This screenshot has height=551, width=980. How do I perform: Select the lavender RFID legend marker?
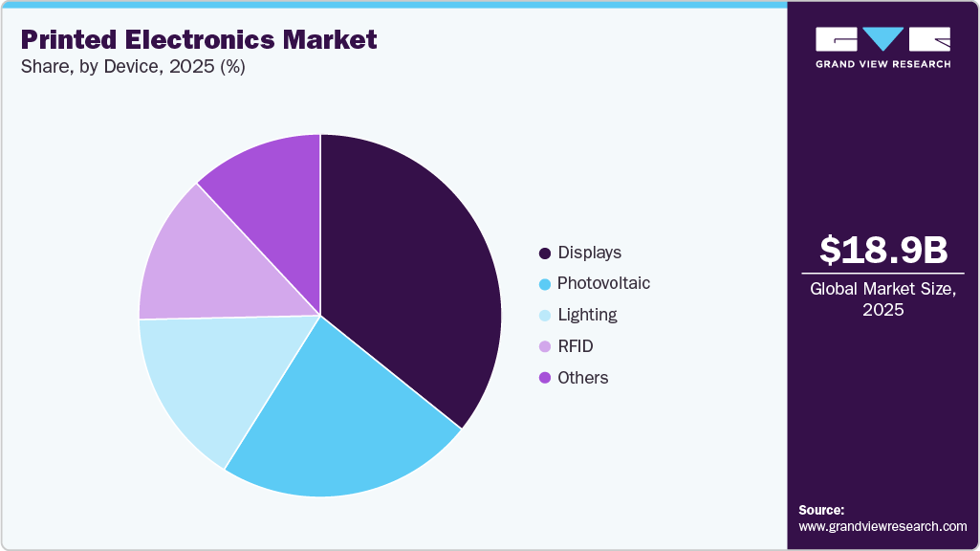point(543,346)
